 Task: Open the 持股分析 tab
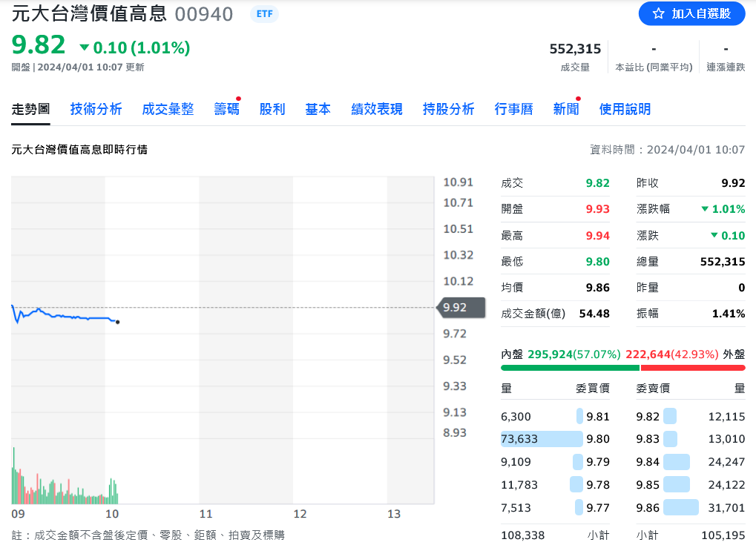coord(448,109)
